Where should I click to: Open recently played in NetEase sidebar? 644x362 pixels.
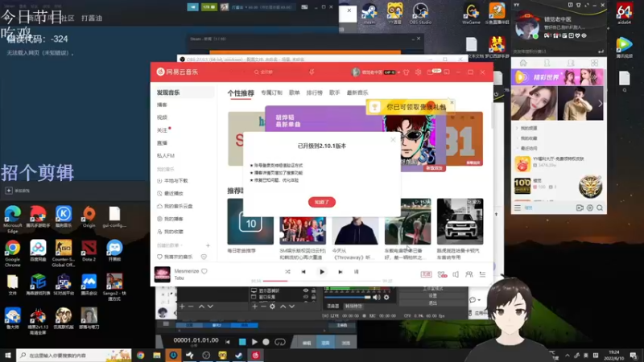pos(170,193)
